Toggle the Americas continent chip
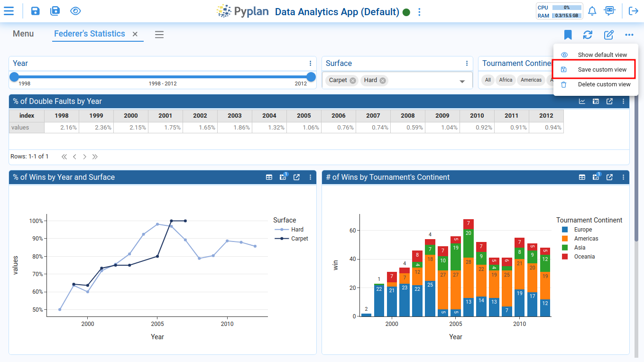Image resolution: width=644 pixels, height=362 pixels. (531, 80)
